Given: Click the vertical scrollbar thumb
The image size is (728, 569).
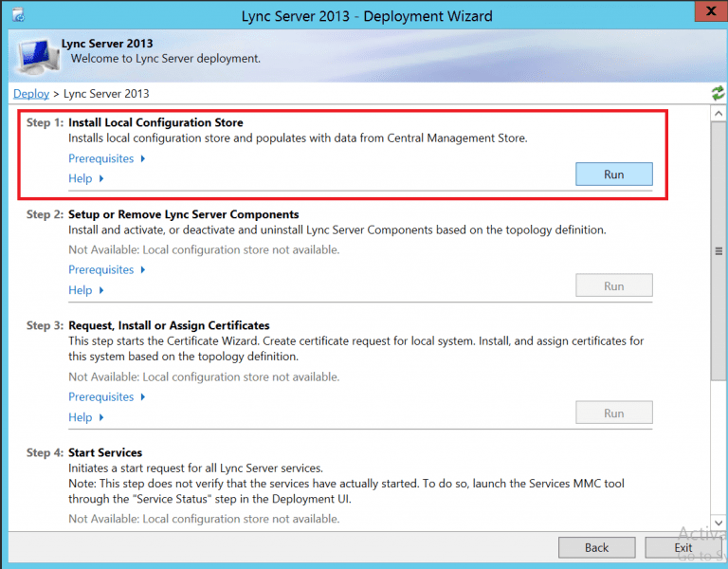Looking at the screenshot, I should 719,251.
